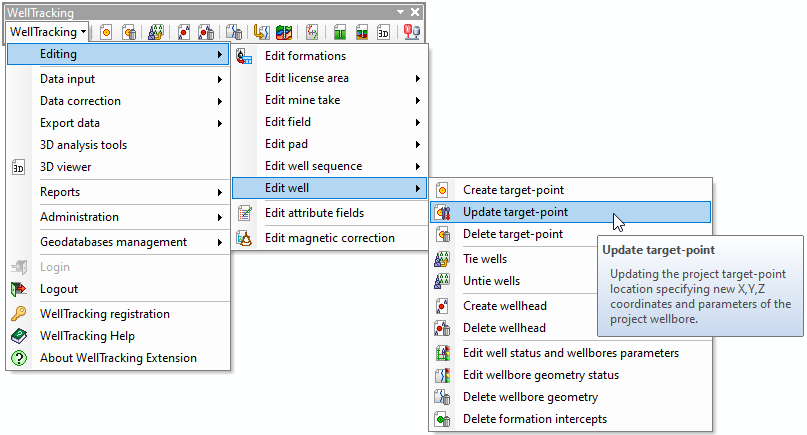Screen dimensions: 807x435
Task: Select the Edit well menu item
Action: (329, 188)
